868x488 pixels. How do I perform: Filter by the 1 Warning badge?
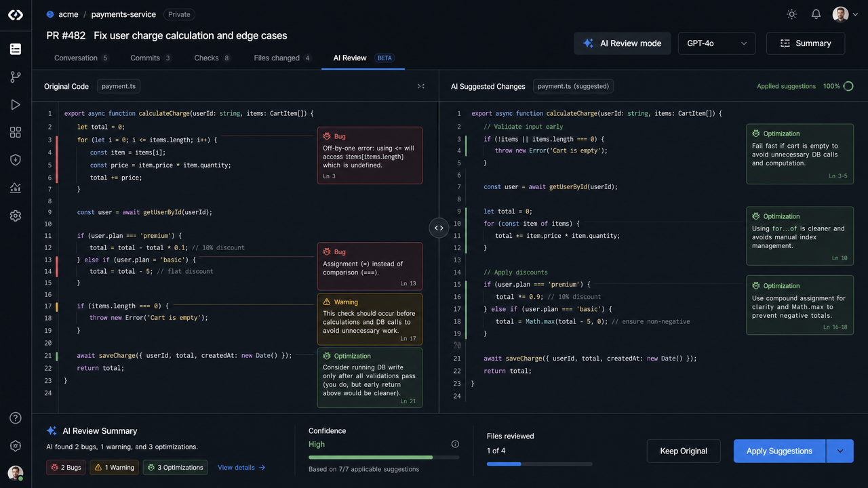pos(114,468)
